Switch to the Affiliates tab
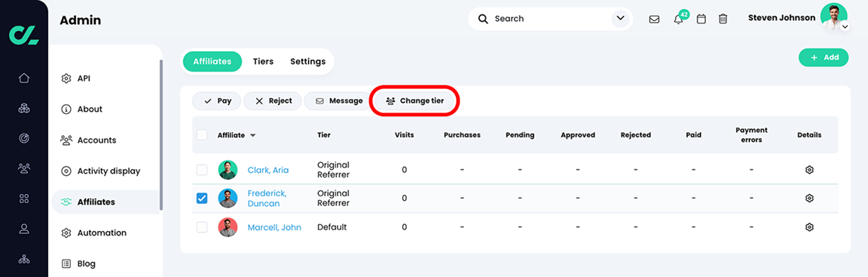 tap(212, 61)
